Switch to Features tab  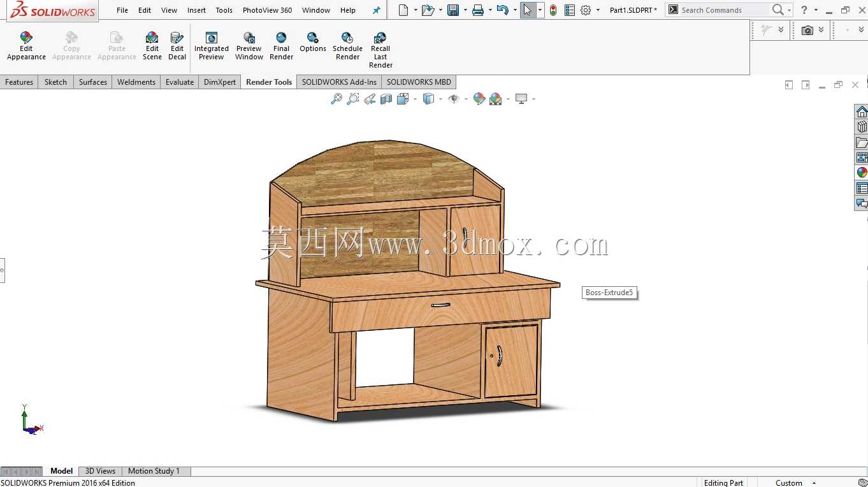click(x=19, y=82)
